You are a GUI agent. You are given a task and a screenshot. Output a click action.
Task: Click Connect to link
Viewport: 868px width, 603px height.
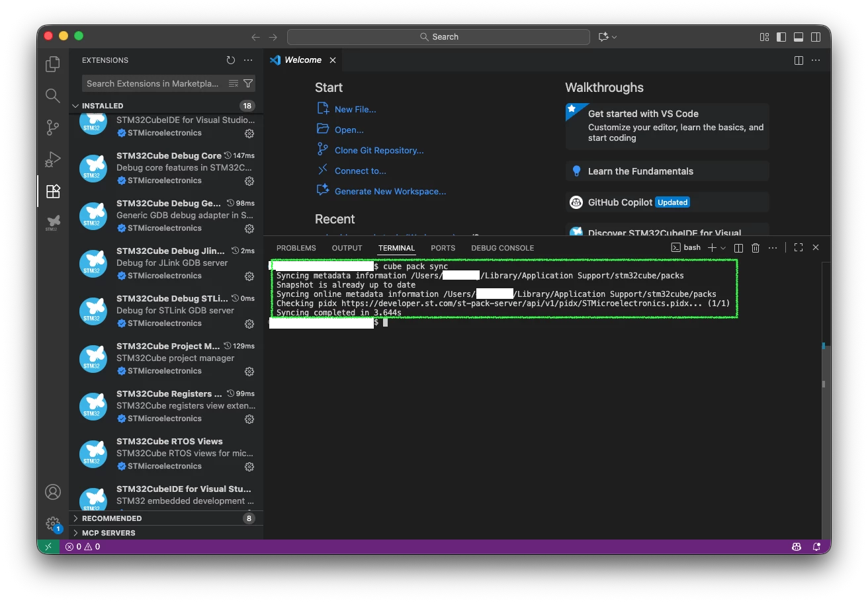point(360,171)
